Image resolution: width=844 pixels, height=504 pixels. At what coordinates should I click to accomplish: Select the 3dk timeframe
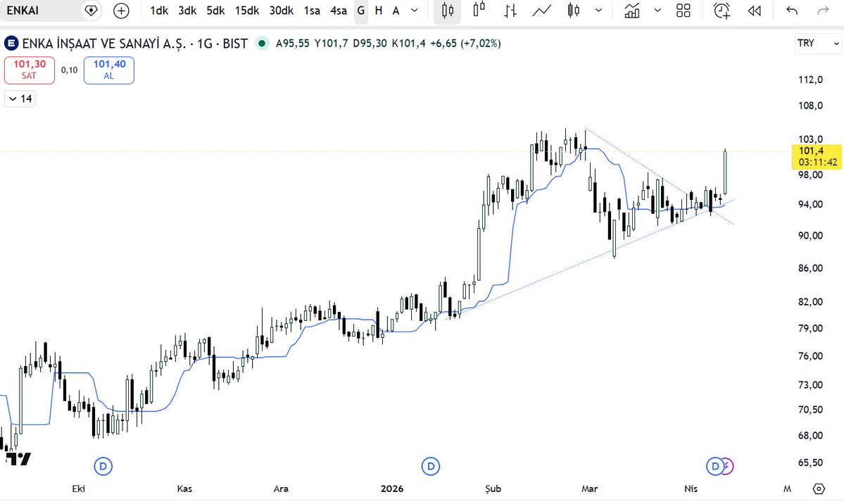pyautogui.click(x=187, y=11)
